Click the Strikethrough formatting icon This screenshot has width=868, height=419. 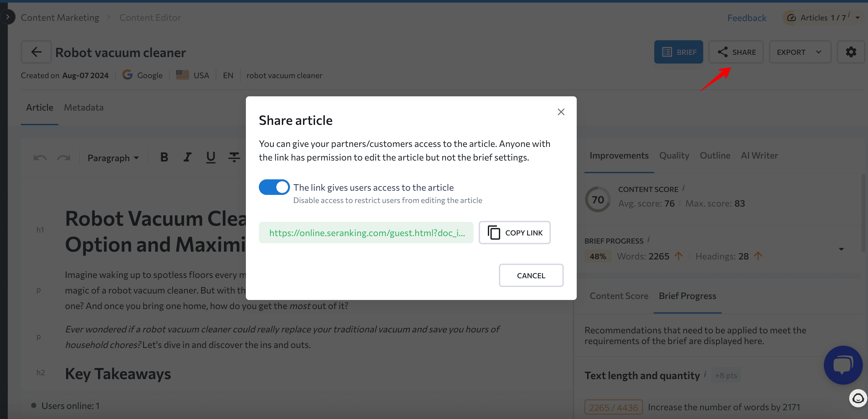pyautogui.click(x=234, y=157)
